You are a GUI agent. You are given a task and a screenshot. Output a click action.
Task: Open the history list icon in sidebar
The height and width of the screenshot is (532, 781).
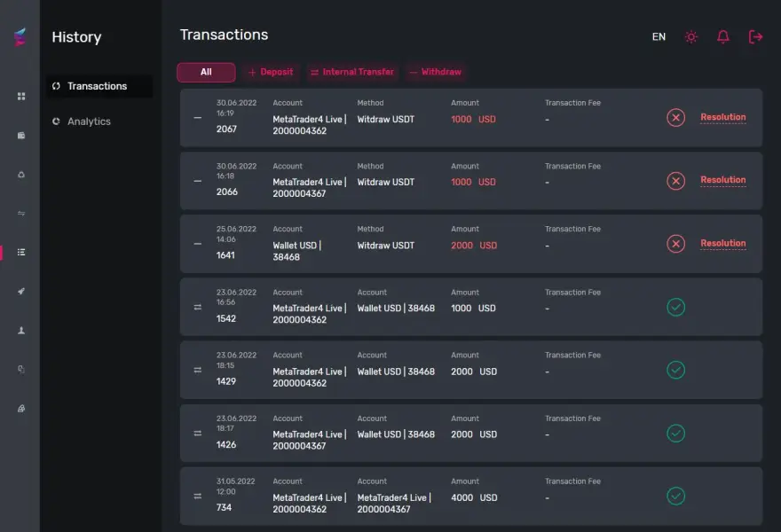21,252
